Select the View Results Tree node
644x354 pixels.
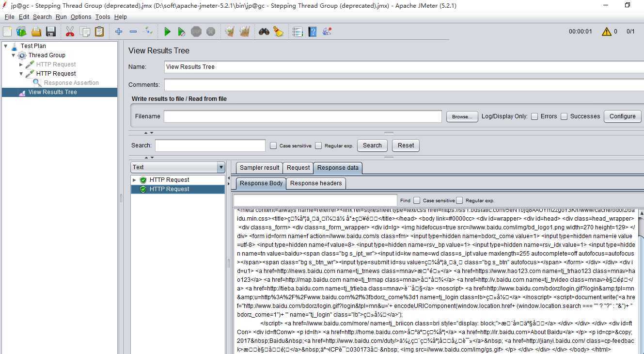(x=53, y=92)
